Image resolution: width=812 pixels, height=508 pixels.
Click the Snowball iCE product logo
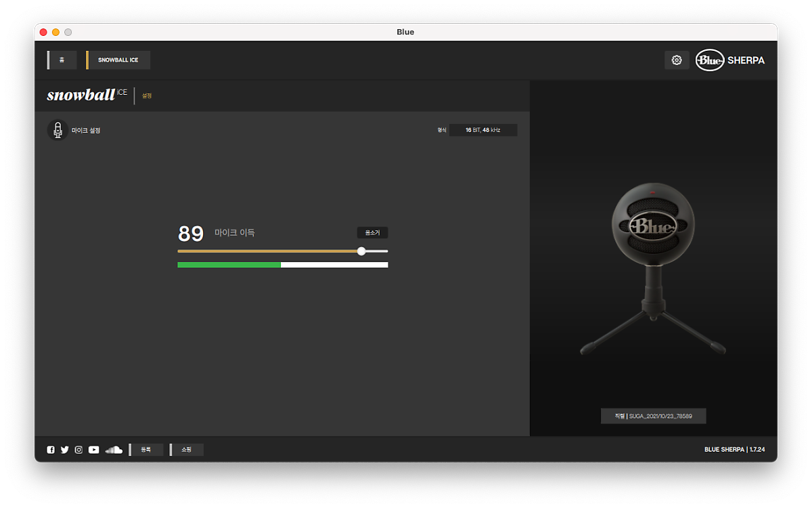tap(87, 95)
